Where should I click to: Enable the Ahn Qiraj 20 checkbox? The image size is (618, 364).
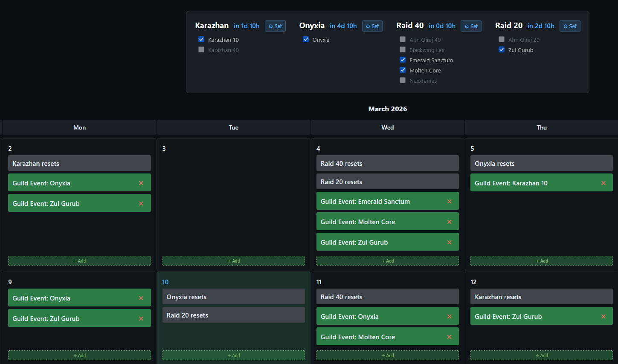pyautogui.click(x=502, y=39)
